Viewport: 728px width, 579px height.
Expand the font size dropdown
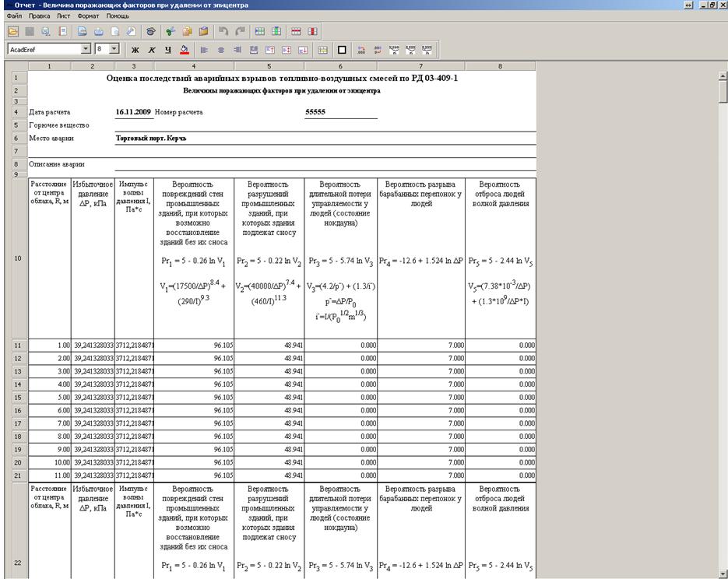[x=114, y=49]
